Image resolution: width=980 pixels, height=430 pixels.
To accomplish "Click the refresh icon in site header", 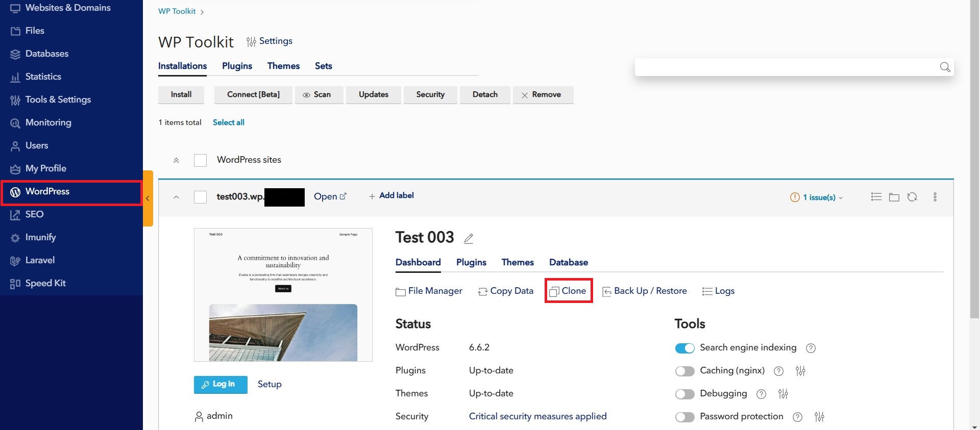I will pos(912,197).
